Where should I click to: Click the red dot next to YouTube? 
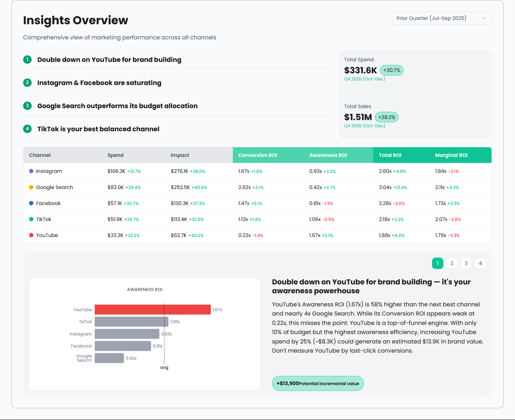31,235
